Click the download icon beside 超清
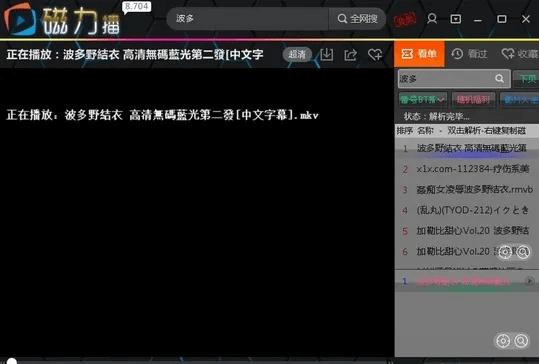 point(327,54)
